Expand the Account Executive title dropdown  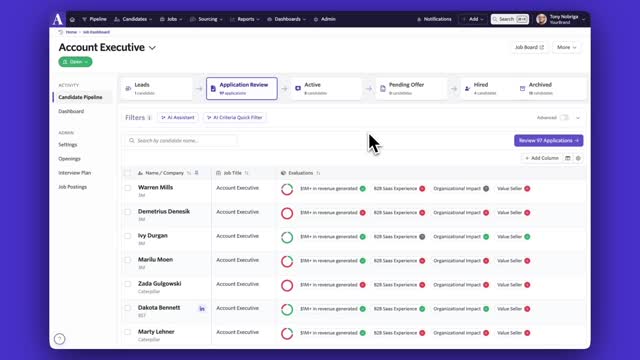[152, 48]
